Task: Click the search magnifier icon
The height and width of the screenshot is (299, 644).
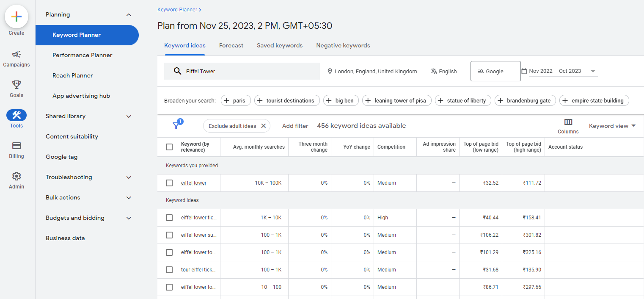Action: pos(178,71)
